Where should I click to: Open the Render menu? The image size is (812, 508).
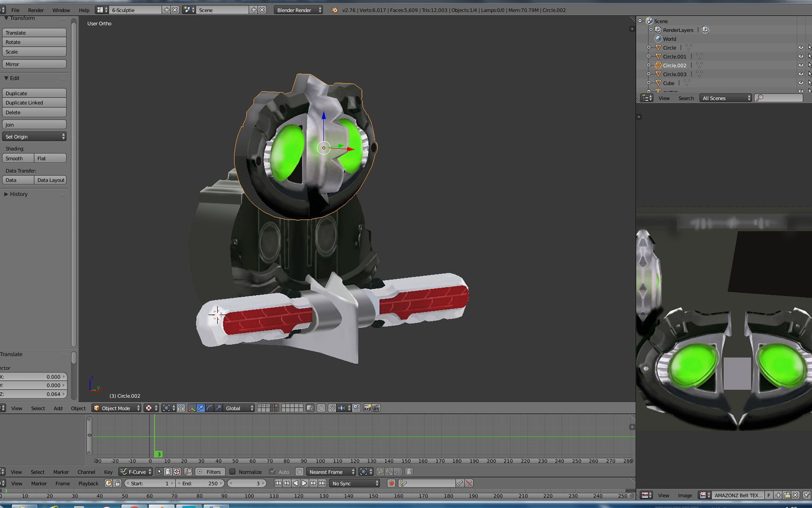coord(36,10)
